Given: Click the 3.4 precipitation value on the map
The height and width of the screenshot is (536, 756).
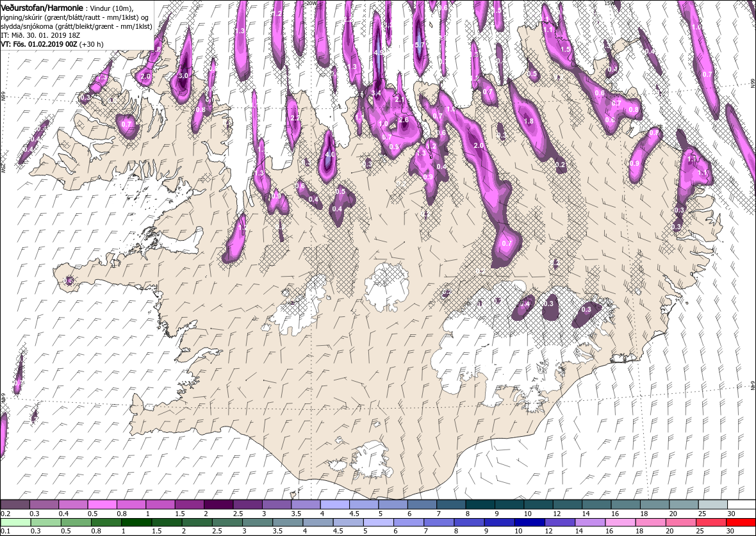Looking at the screenshot, I should point(377,93).
